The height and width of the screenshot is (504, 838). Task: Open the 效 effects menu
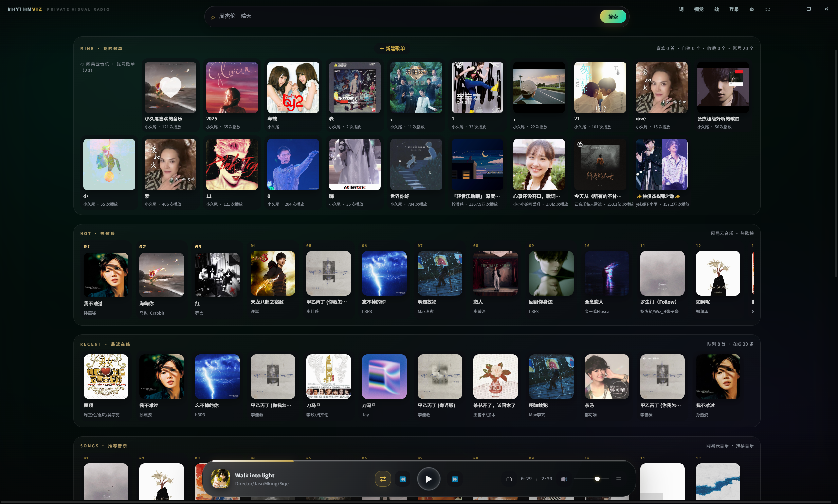coord(716,9)
